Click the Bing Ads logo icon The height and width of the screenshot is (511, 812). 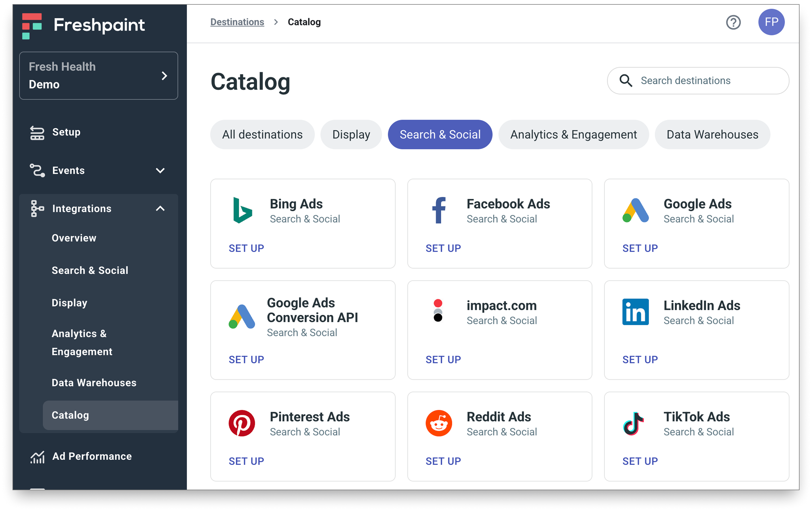[x=242, y=210]
